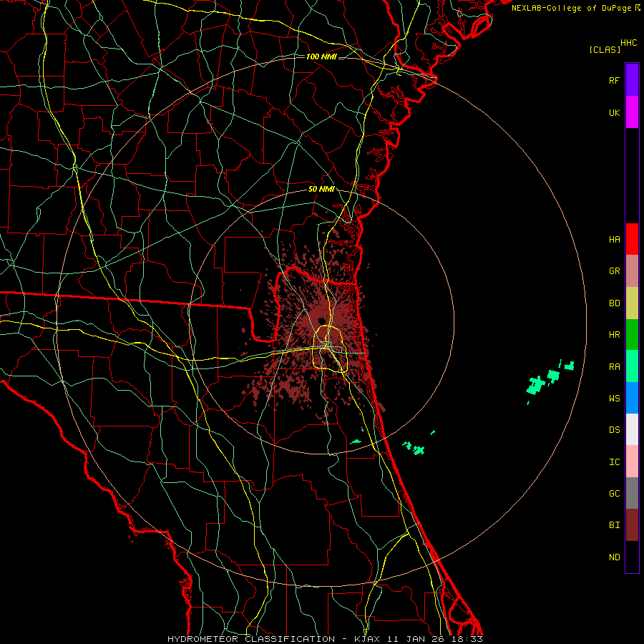
Task: Click the RF legend label
Action: [x=614, y=80]
